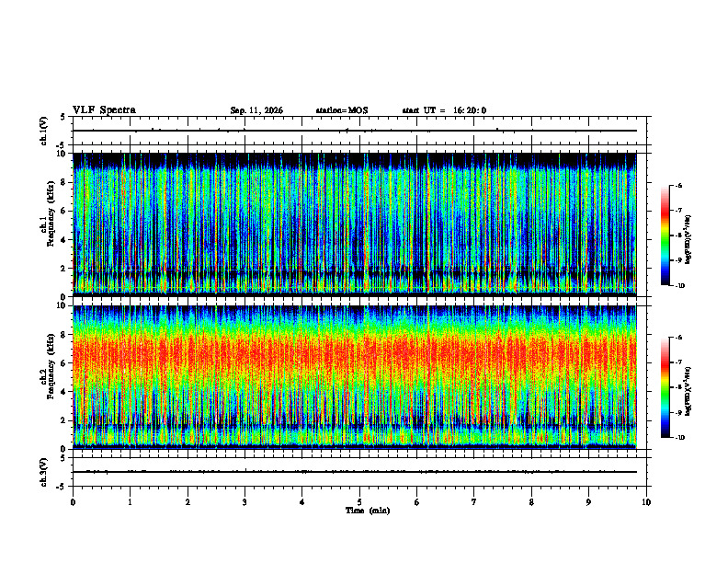Select the Sep. 11, 2026 date text
728x563 pixels.
[x=256, y=110]
